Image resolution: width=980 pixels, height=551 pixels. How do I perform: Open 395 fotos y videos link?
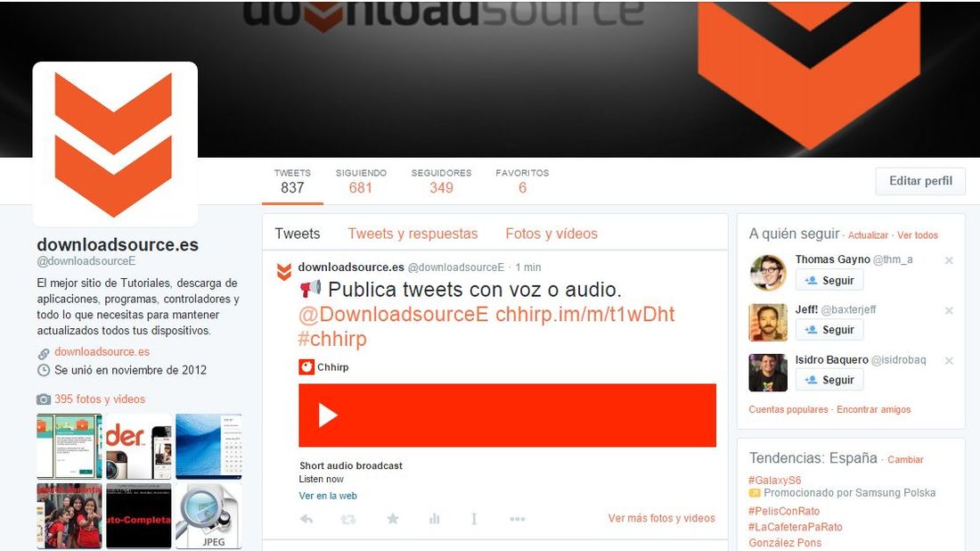tap(100, 399)
